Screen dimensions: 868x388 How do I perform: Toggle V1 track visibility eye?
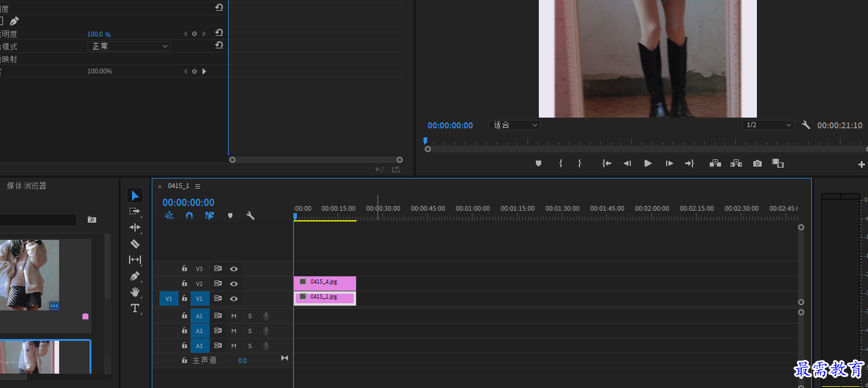(234, 298)
